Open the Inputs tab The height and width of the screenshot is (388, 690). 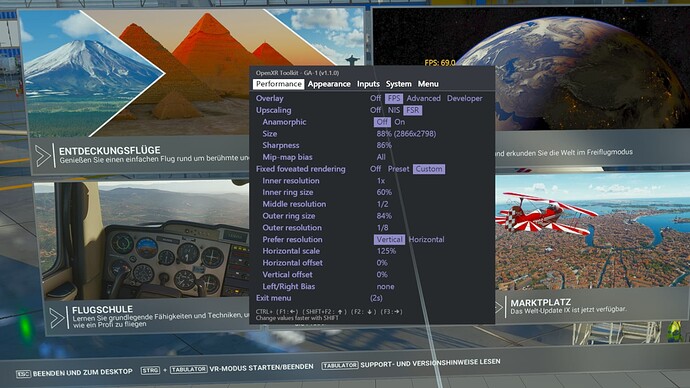pyautogui.click(x=368, y=84)
